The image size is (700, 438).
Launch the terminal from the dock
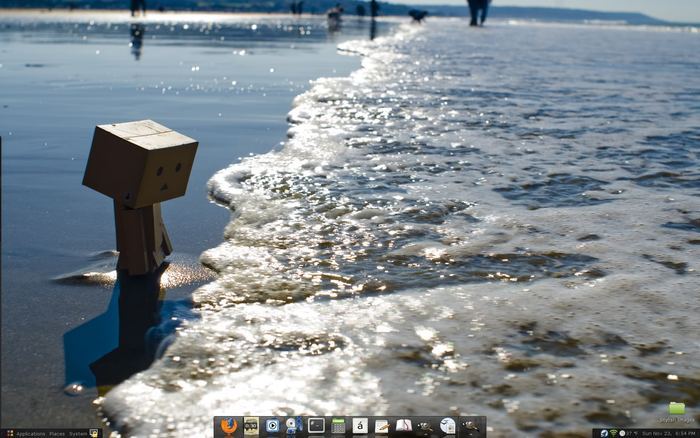[x=316, y=426]
